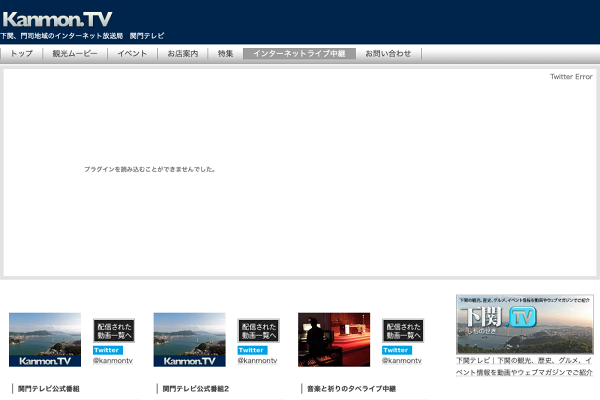
Task: Open the お店案内 menu item
Action: tap(183, 54)
